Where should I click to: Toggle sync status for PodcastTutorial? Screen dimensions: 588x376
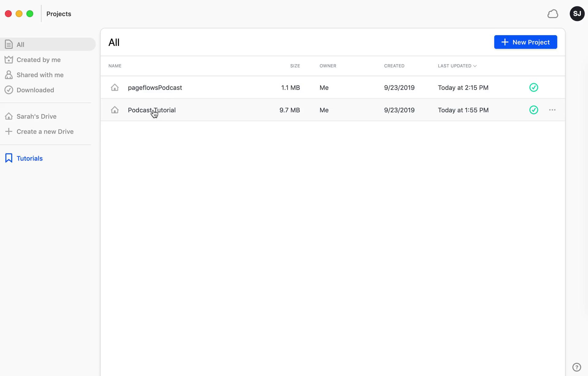[534, 110]
